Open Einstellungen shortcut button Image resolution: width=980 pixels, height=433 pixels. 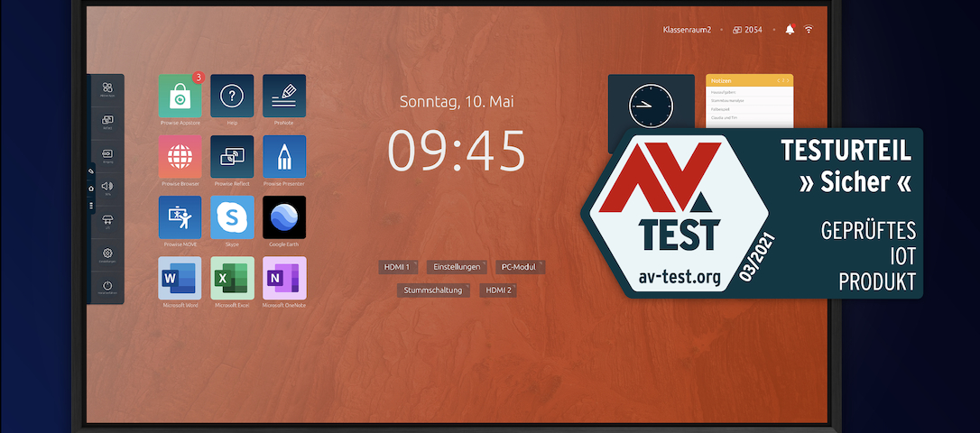[x=457, y=267]
